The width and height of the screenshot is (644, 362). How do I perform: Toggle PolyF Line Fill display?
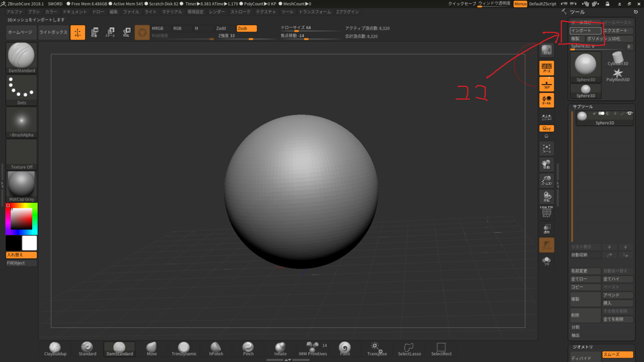546,212
